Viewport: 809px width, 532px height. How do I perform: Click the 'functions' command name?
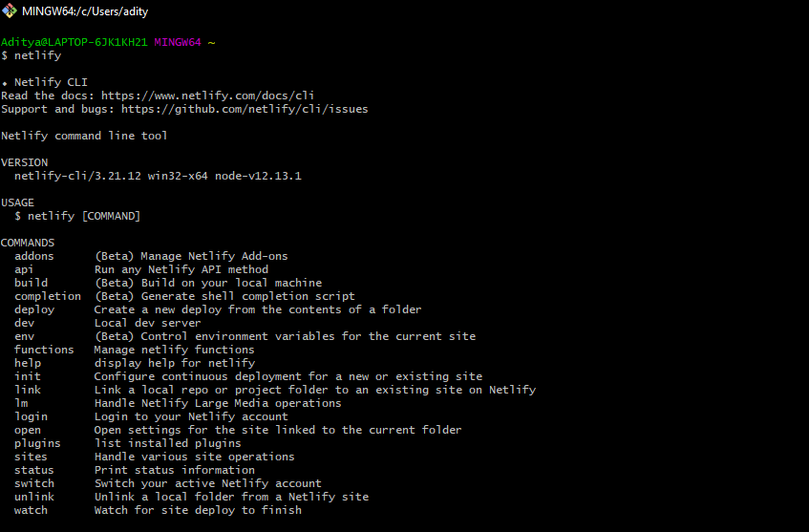[x=44, y=350]
